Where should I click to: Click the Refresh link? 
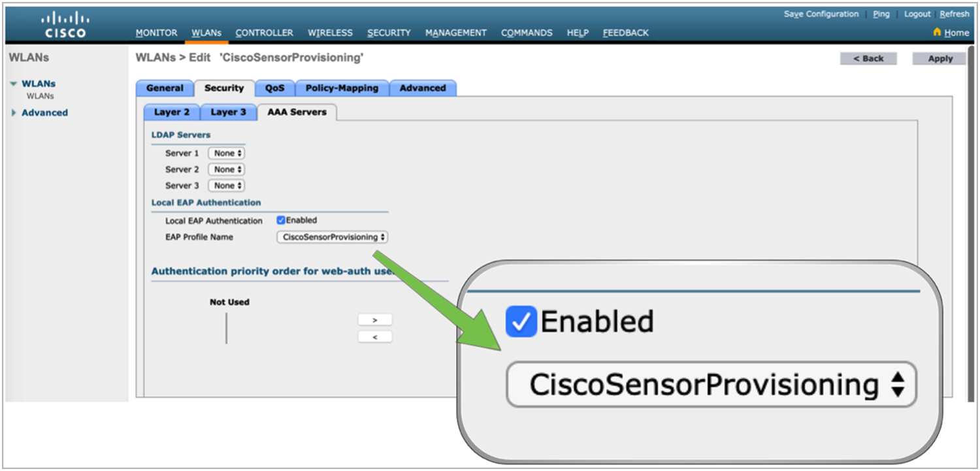(955, 14)
